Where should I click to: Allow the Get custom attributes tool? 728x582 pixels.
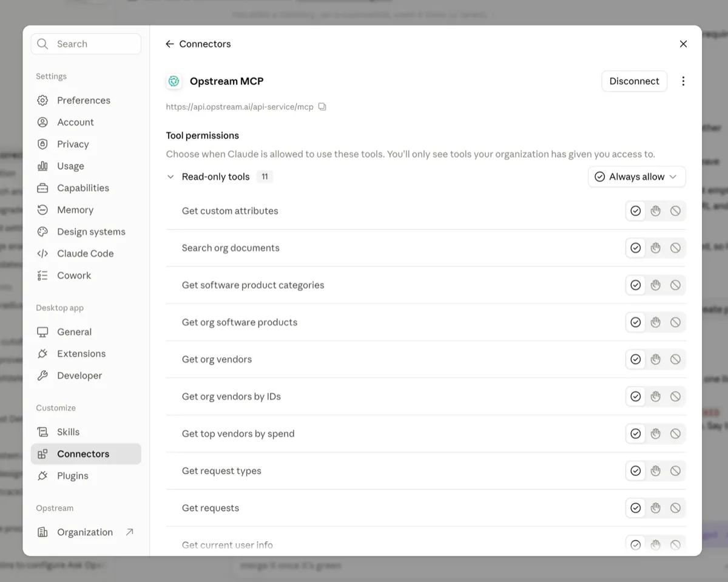click(635, 211)
